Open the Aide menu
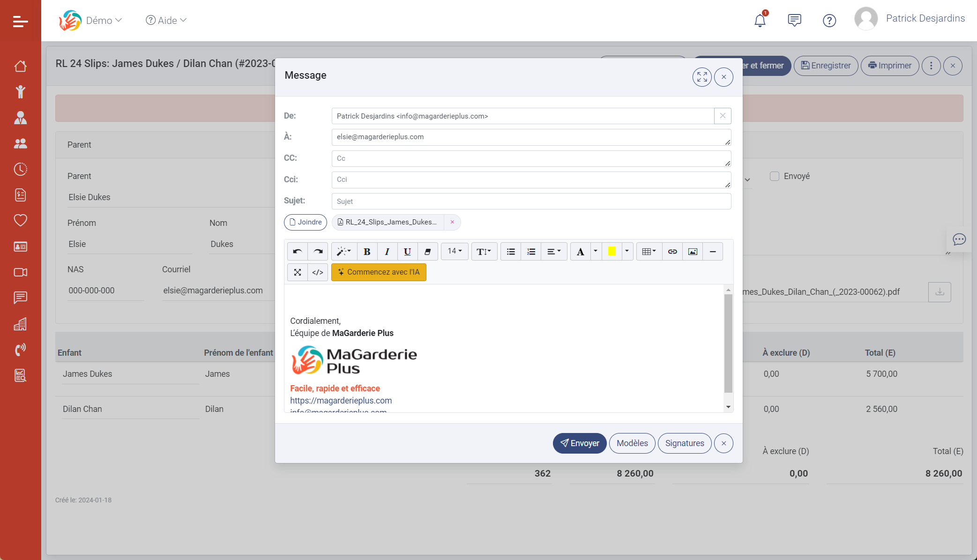The image size is (977, 560). tap(166, 21)
